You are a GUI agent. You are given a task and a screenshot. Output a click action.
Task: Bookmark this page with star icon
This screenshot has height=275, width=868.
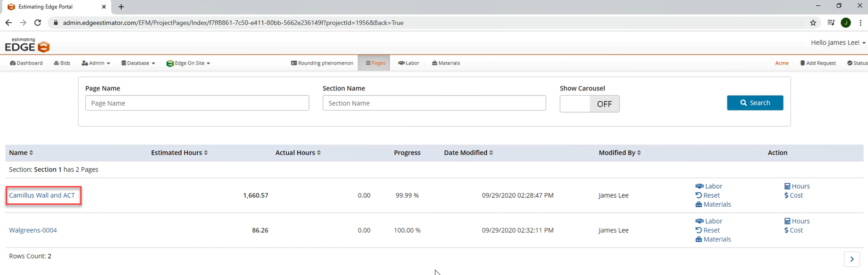click(813, 23)
